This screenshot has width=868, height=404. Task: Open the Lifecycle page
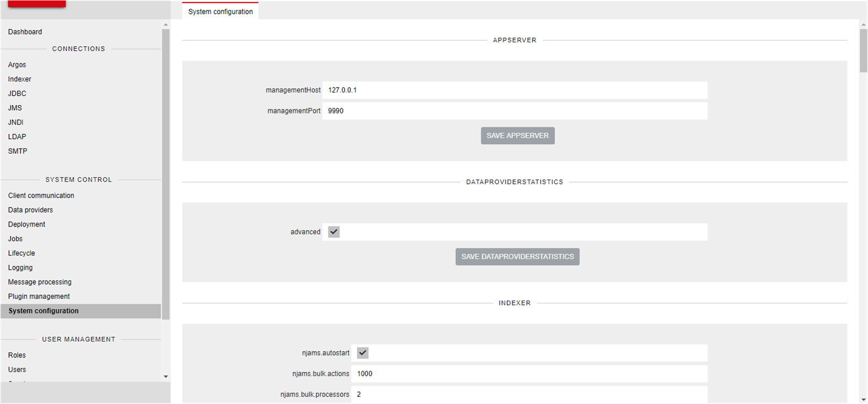[21, 253]
